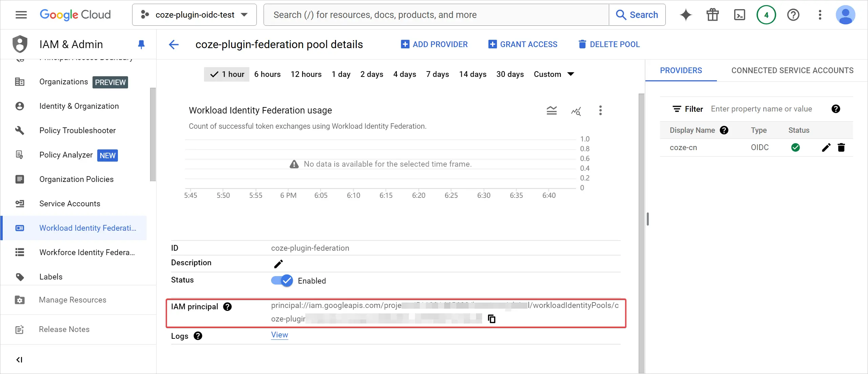
Task: Click GRANT ACCESS
Action: [523, 44]
